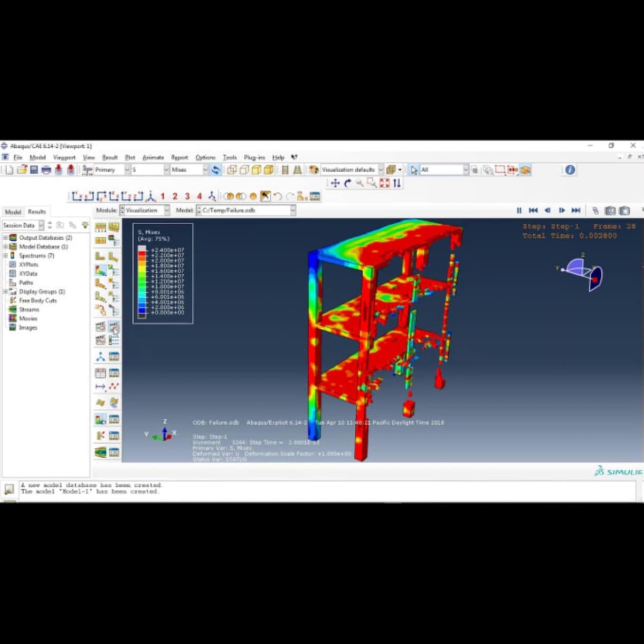Image resolution: width=644 pixels, height=644 pixels.
Task: Click the 3D view compass
Action: (581, 273)
